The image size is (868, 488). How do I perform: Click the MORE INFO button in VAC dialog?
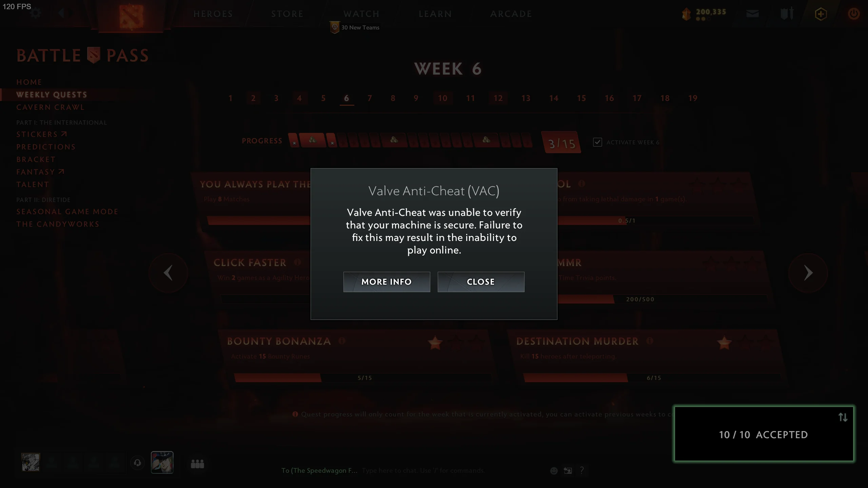(x=387, y=282)
